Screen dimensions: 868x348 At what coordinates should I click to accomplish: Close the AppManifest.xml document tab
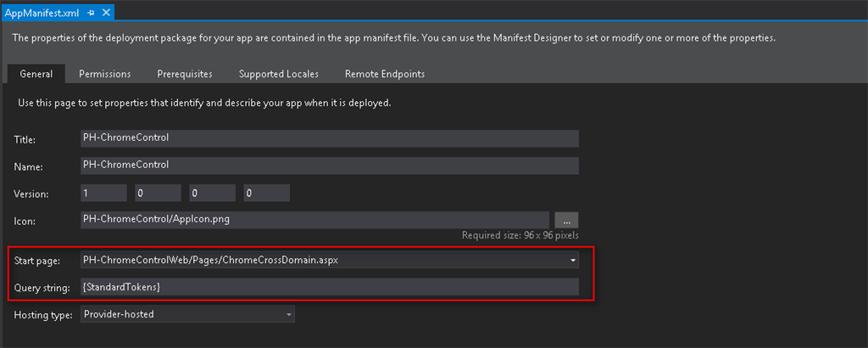(x=106, y=14)
